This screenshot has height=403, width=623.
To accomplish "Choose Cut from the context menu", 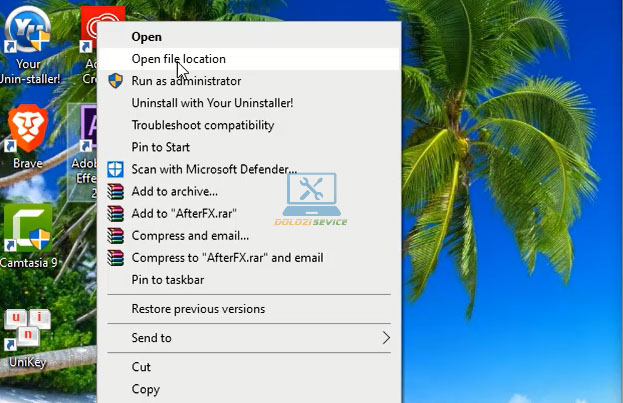I will pos(141,367).
